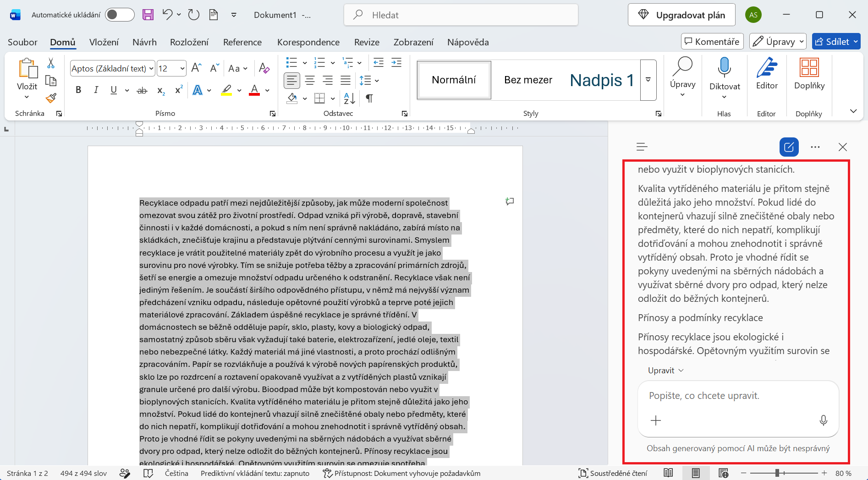Open Doplňky add-ins
This screenshot has height=480, width=868.
(809, 74)
